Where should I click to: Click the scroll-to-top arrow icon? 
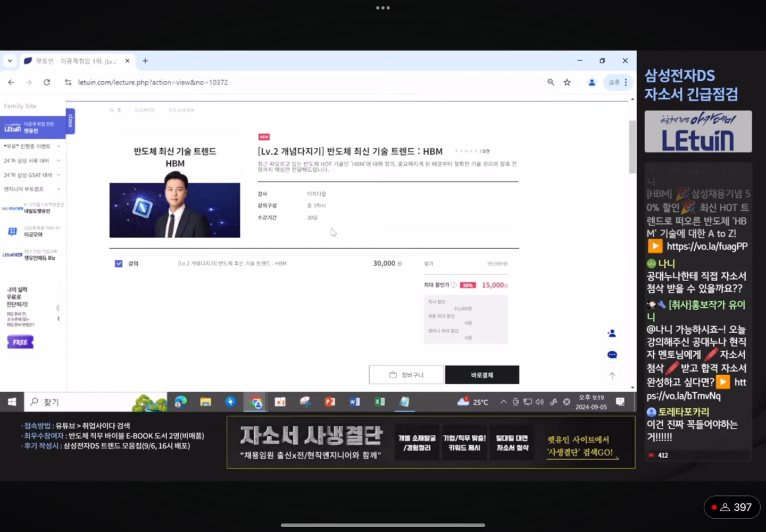pyautogui.click(x=612, y=376)
